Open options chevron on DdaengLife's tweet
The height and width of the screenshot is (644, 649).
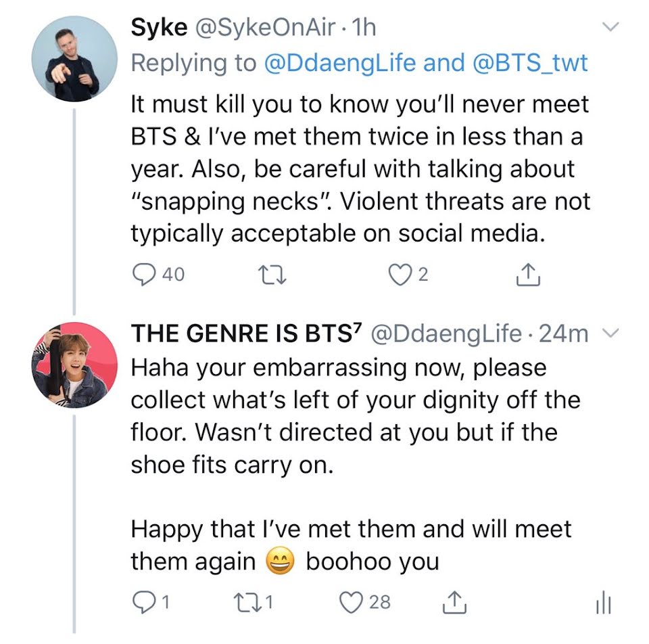pos(610,333)
